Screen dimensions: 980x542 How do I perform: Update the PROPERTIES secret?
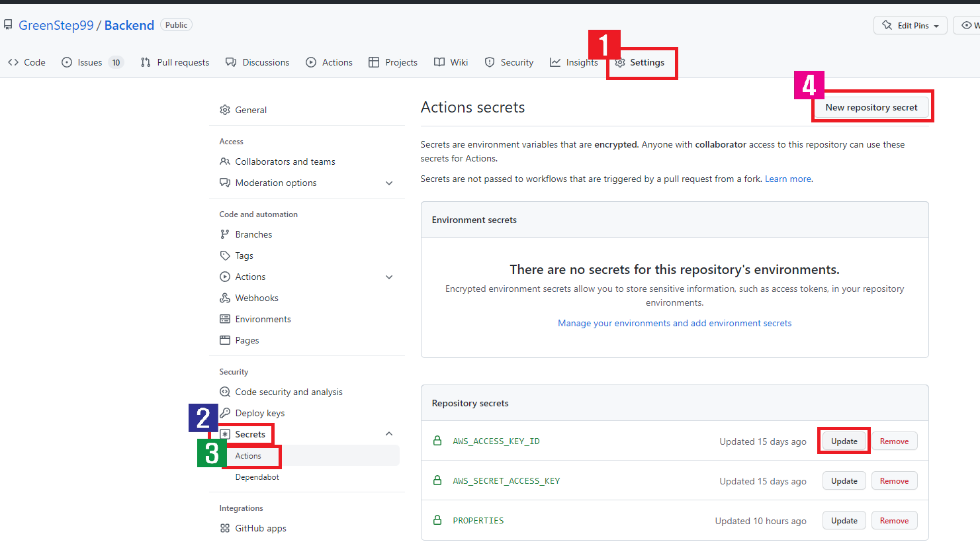pos(844,521)
